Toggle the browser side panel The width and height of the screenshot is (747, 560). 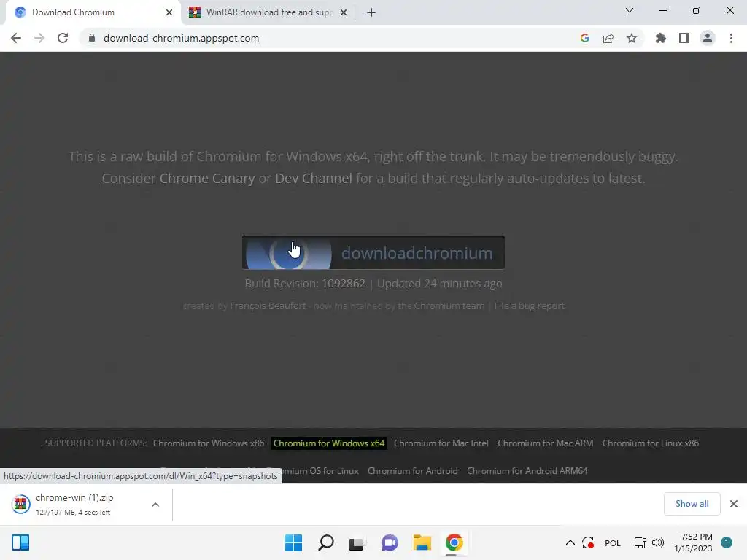684,38
